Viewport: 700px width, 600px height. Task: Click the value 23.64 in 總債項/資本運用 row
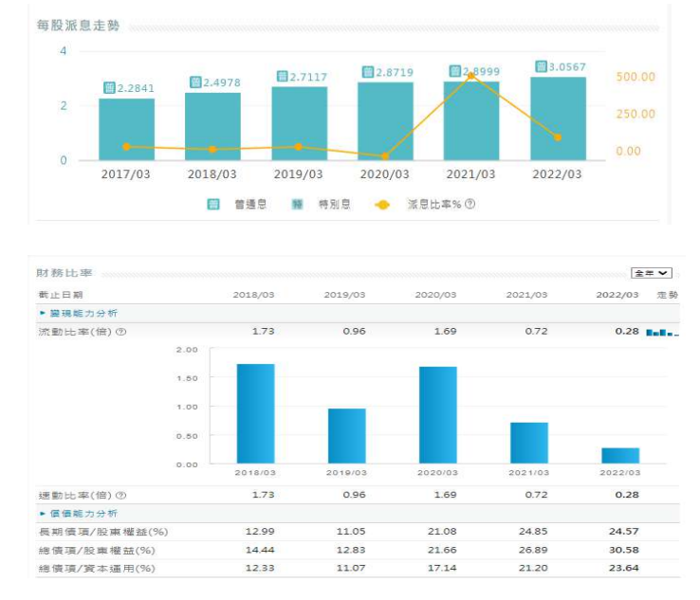pos(624,569)
